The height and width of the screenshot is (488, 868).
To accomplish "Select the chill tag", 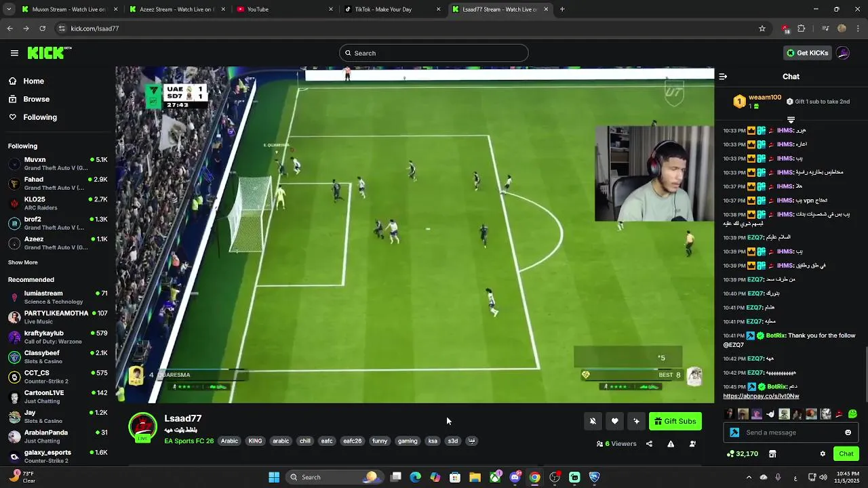I will coord(305,441).
